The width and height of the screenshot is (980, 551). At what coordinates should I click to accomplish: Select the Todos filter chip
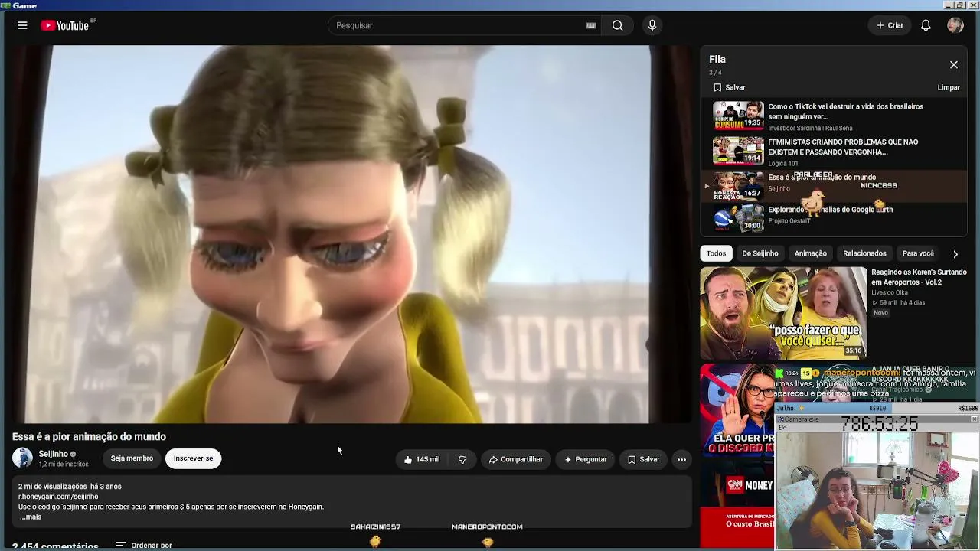(716, 253)
